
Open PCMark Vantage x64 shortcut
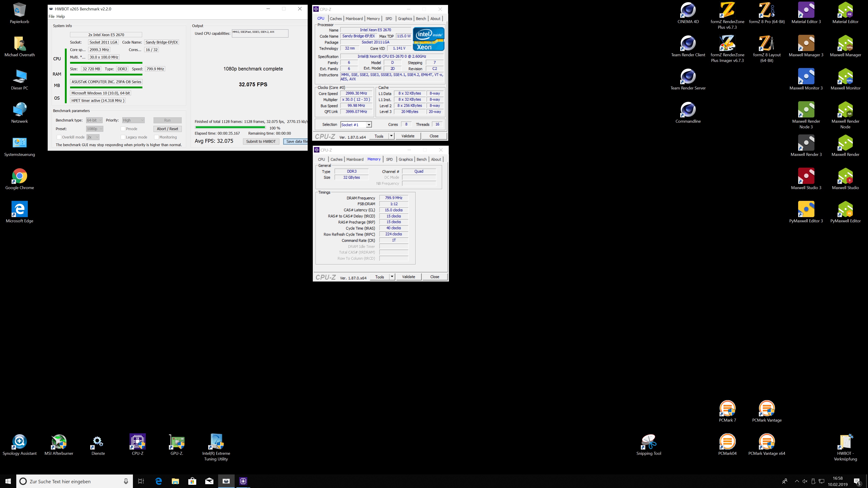coord(767,445)
